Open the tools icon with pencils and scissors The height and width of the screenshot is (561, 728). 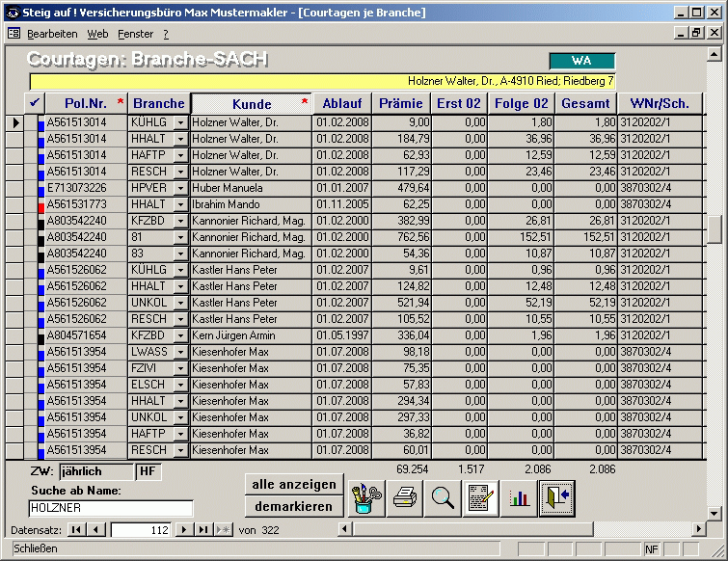click(x=365, y=498)
